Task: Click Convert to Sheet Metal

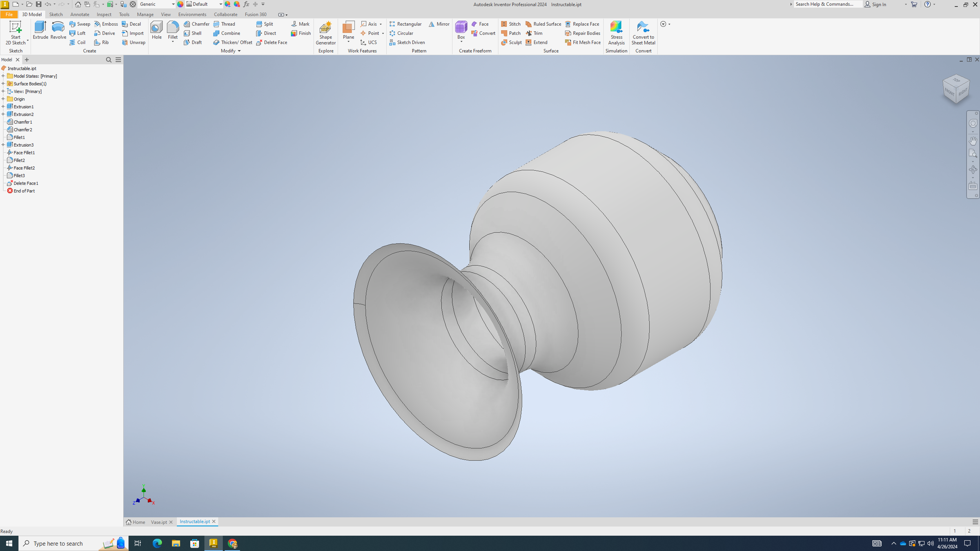Action: 643,33
